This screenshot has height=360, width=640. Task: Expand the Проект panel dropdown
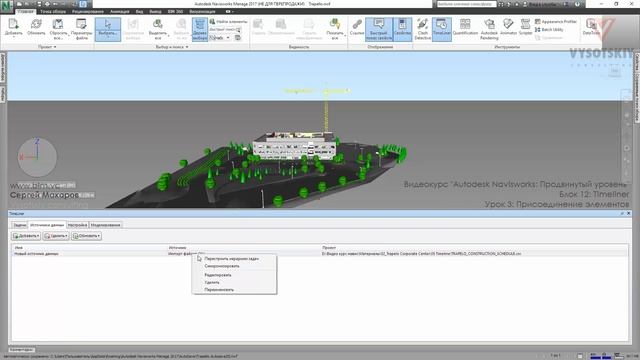(47, 47)
